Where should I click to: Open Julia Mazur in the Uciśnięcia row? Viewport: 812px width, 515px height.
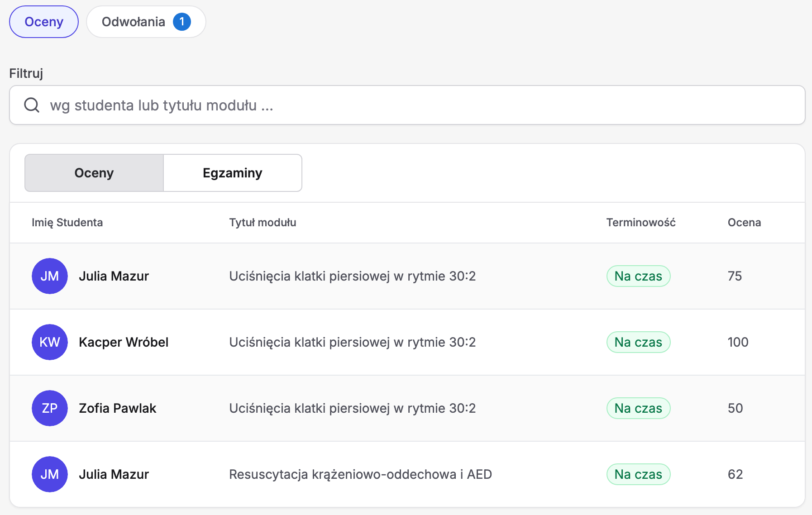click(x=114, y=276)
